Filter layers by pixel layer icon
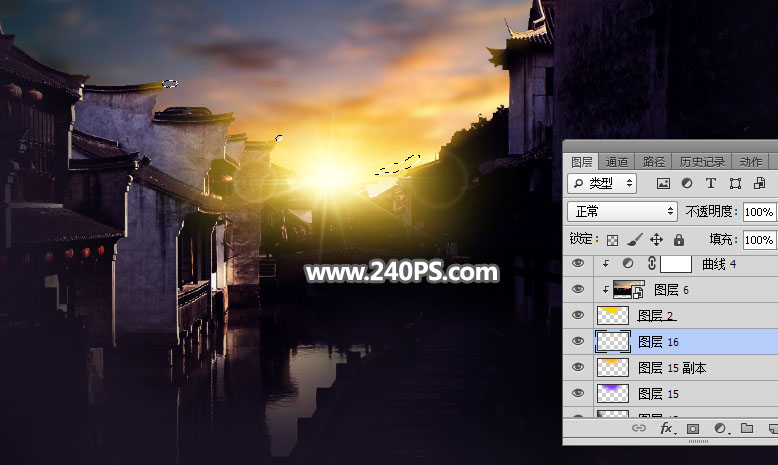778x465 pixels. pyautogui.click(x=663, y=184)
